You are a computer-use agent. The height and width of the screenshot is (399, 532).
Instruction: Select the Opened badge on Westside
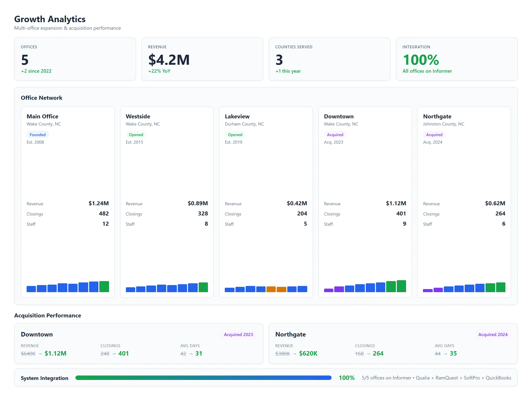(136, 135)
